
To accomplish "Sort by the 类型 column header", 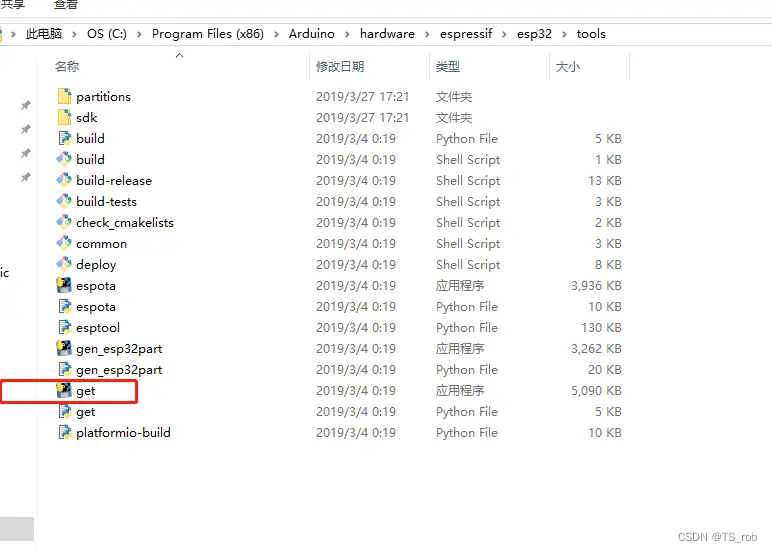I will [x=448, y=66].
